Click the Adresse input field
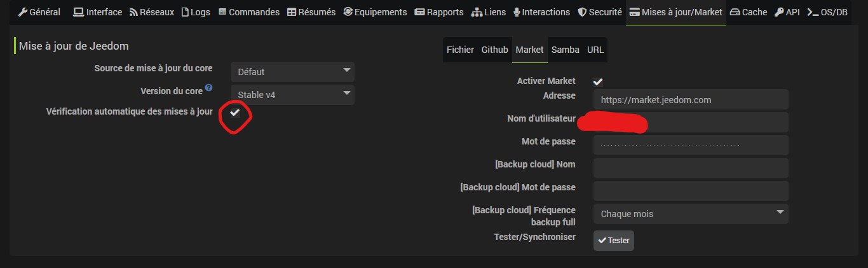This screenshot has height=268, width=868. [x=691, y=99]
